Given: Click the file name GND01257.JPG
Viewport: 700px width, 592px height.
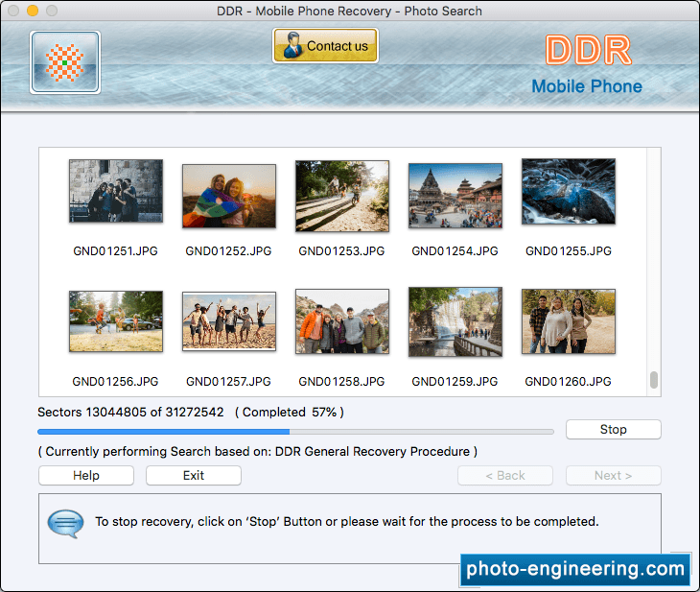Looking at the screenshot, I should pos(228,382).
